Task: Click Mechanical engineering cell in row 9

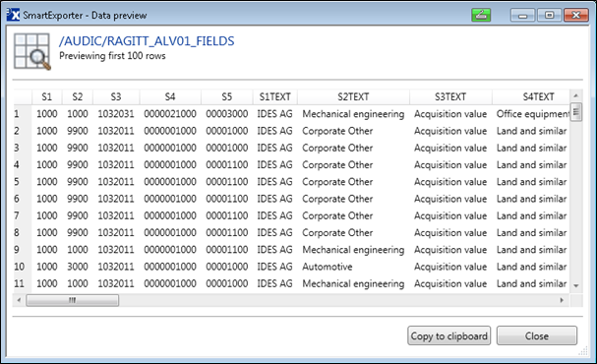Action: pos(353,250)
